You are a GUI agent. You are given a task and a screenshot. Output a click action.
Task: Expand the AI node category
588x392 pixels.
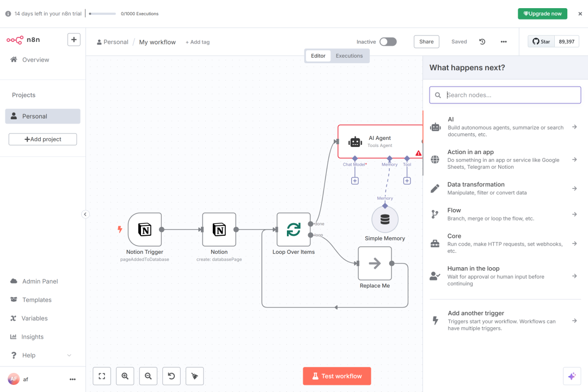point(505,127)
